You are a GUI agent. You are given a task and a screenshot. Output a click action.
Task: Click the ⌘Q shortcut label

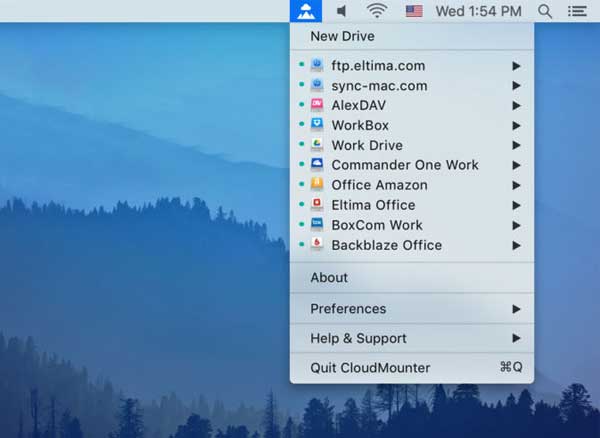[511, 367]
